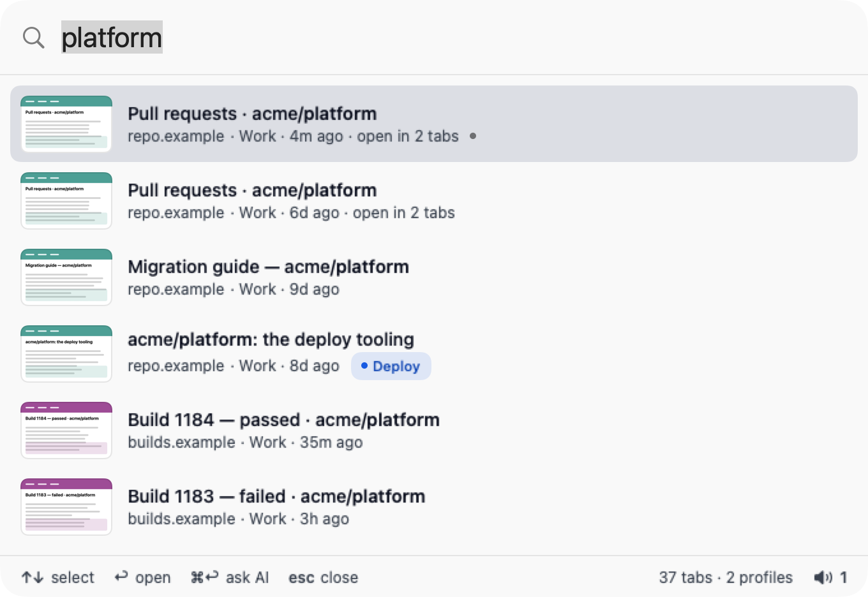Click the "esc close" hint
The height and width of the screenshot is (597, 868).
(323, 577)
